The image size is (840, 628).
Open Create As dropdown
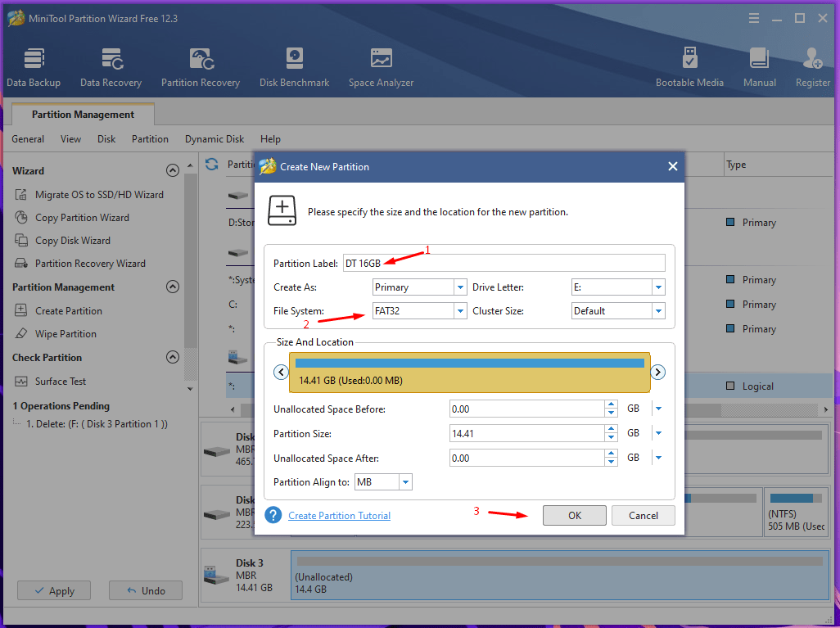tap(460, 287)
